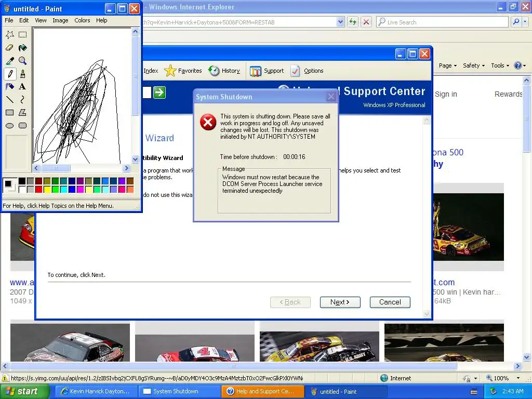532x399 pixels.
Task: Open Support in Help and Support toolbar
Action: [x=267, y=71]
